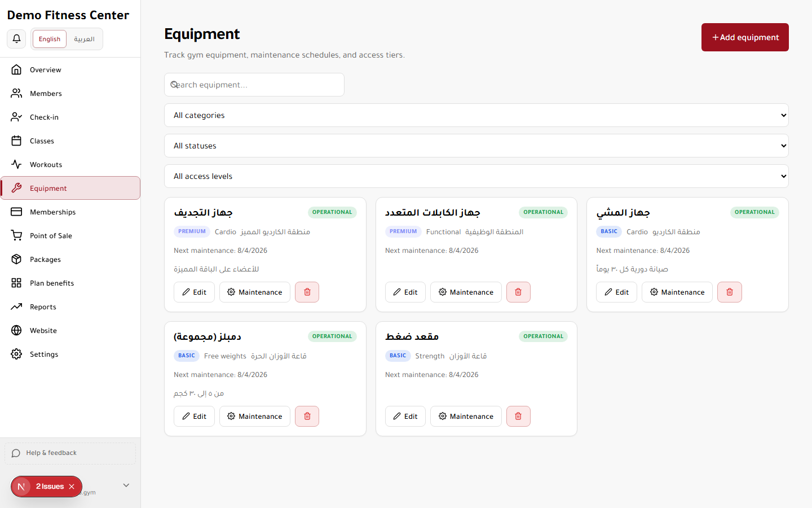Open Maintenance for مقعد ضغط
Viewport: 812px width, 508px height.
pyautogui.click(x=466, y=417)
